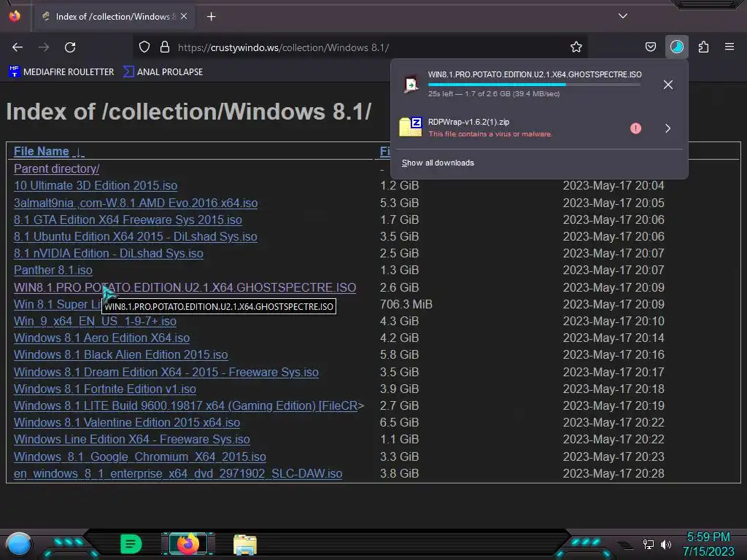Open the Start orb button
Screen dimensions: 747x560
(18, 544)
